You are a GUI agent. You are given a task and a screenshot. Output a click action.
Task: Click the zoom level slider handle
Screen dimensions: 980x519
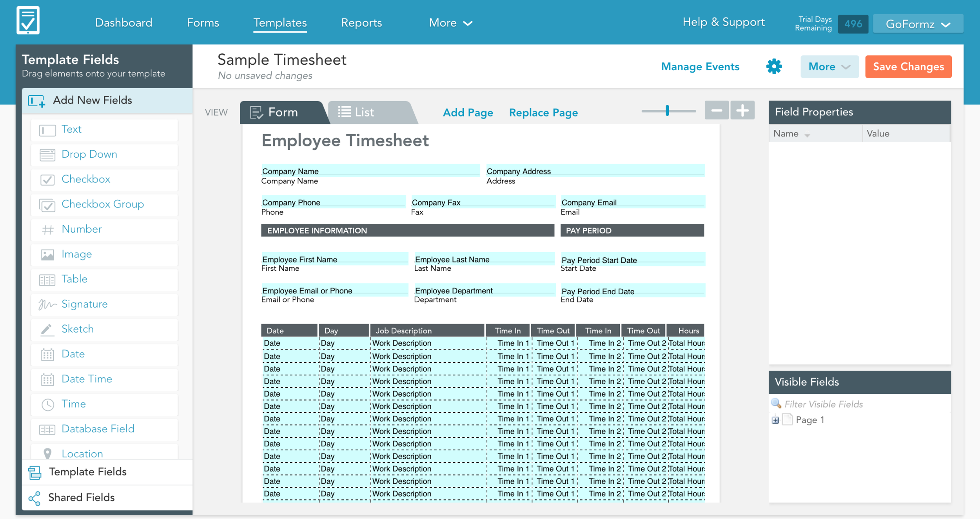click(667, 111)
